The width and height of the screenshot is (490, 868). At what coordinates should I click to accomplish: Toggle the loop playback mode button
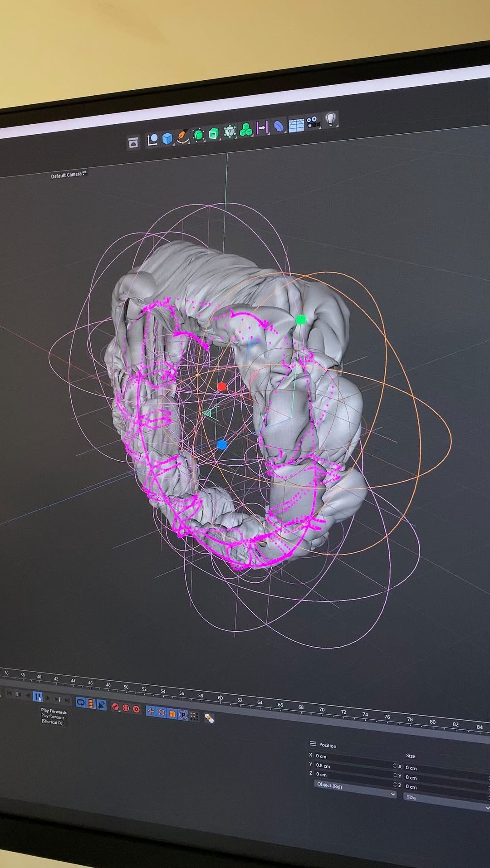81,702
